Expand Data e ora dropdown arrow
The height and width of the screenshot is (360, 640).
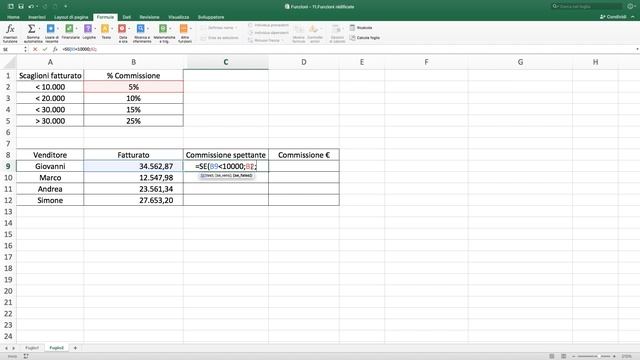(x=129, y=29)
